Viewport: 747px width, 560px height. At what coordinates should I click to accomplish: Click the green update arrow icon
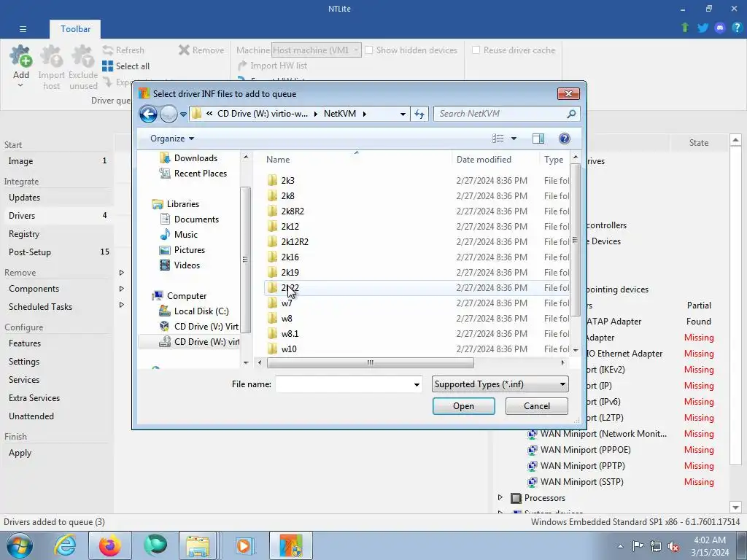685,28
